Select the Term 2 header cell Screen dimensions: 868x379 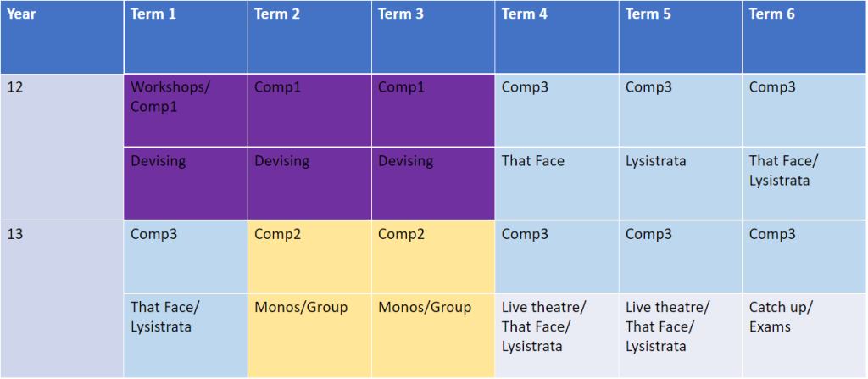[x=309, y=36]
